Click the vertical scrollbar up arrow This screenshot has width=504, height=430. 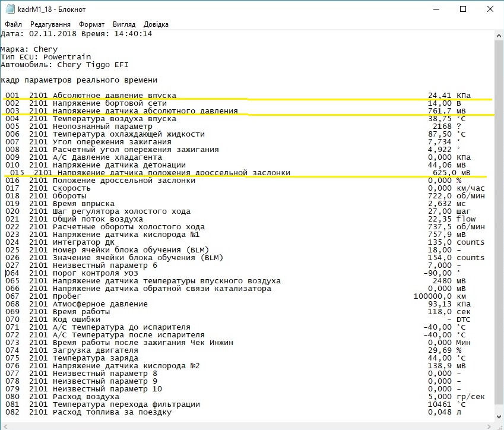499,36
